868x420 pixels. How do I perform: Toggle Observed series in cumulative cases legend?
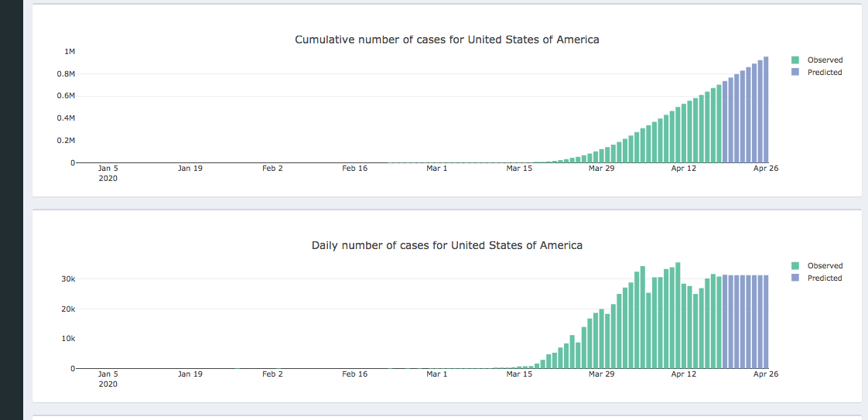tap(825, 60)
